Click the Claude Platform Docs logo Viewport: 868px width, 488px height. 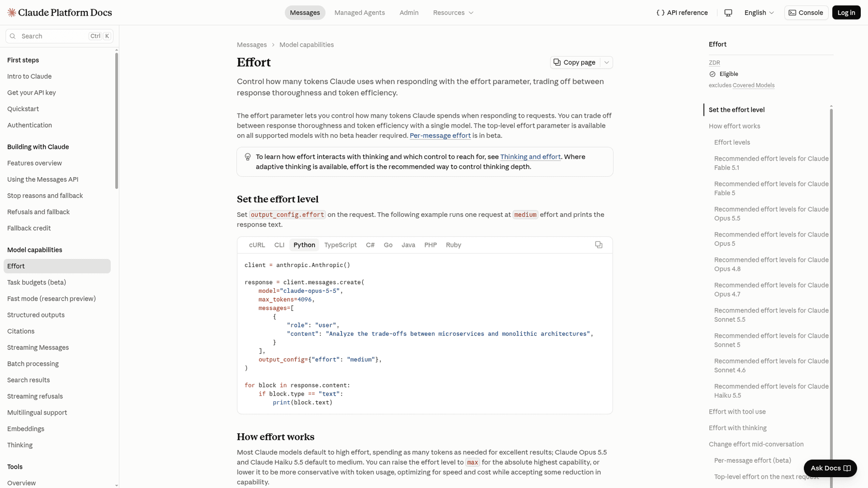(59, 12)
